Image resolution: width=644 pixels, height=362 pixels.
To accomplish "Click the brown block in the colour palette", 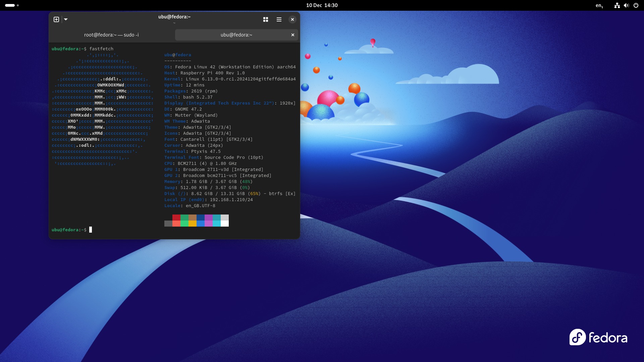I will 193,218.
